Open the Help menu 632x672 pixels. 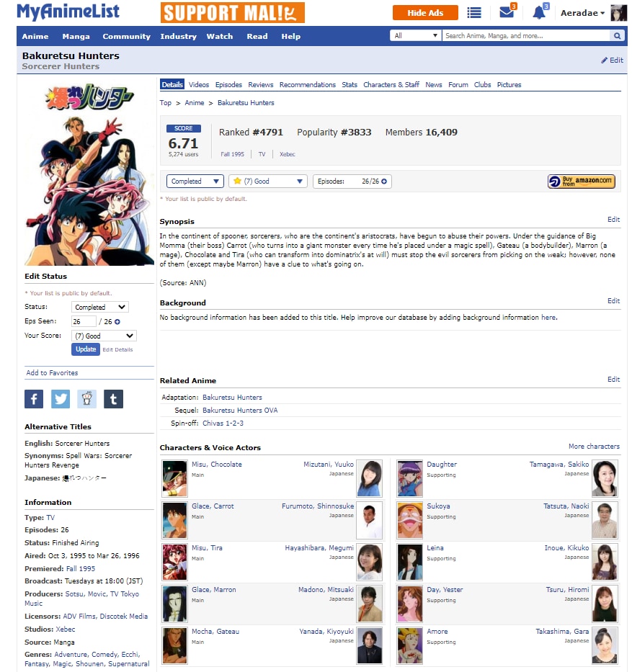pos(290,37)
